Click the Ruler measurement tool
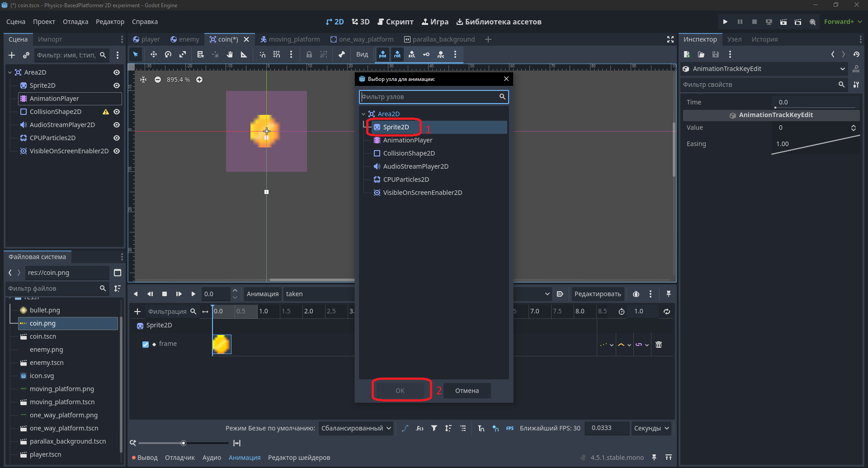This screenshot has width=868, height=468. (244, 54)
